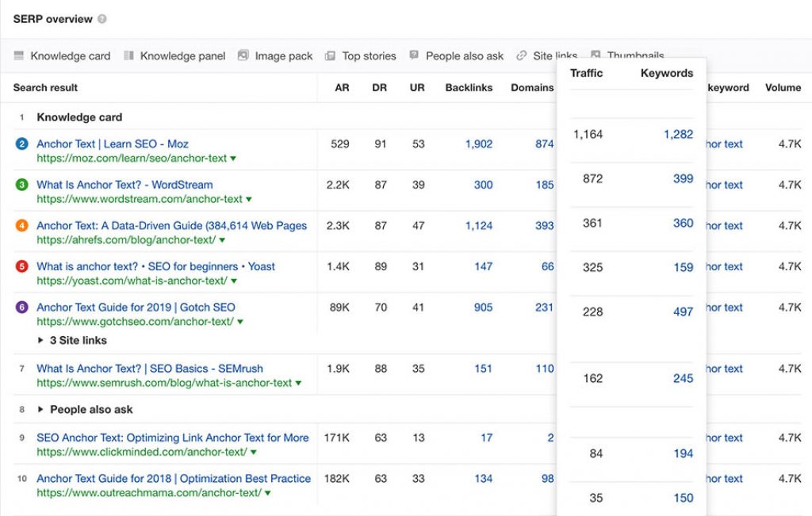Click the Knowledge card legend icon
Screen dimensions: 812x516
click(19, 55)
